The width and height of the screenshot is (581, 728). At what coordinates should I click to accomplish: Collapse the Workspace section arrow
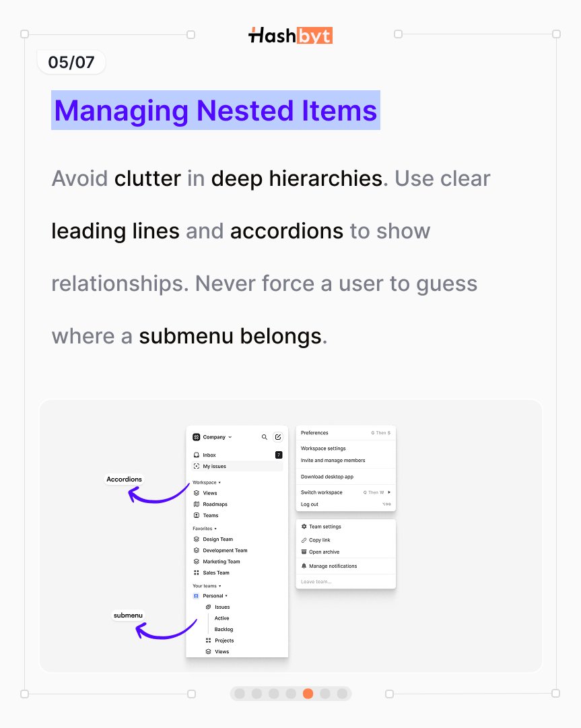pos(219,482)
